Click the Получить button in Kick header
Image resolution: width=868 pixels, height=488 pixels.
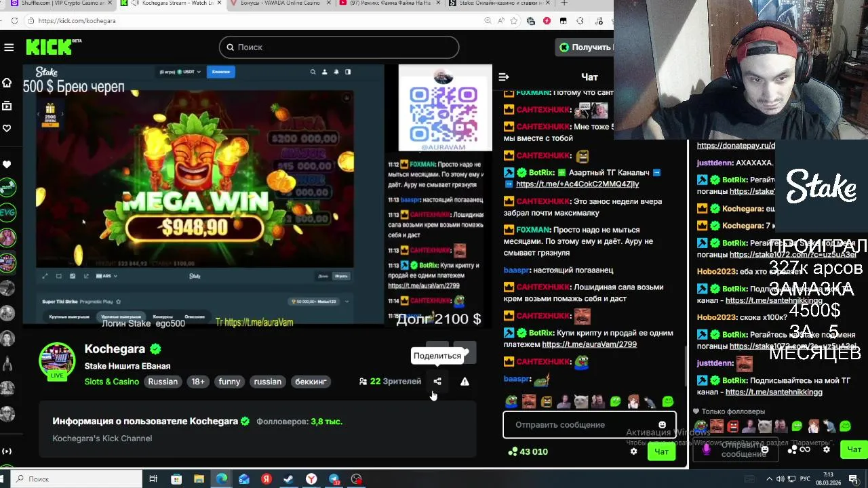tap(585, 47)
